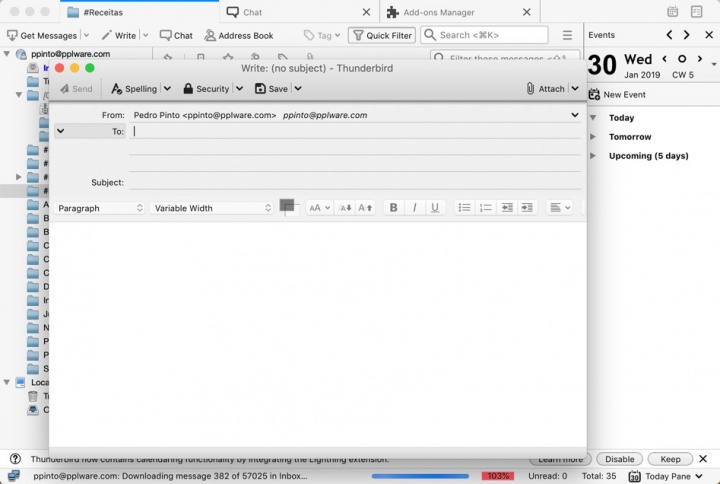Insert a numbered list
Image resolution: width=720 pixels, height=484 pixels.
[485, 208]
